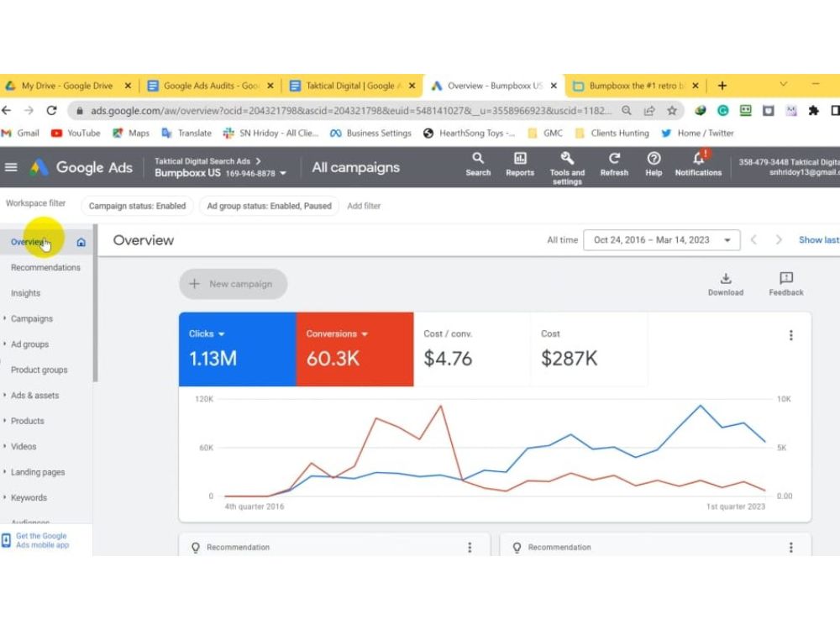
Task: Click Add filter
Action: pyautogui.click(x=364, y=206)
